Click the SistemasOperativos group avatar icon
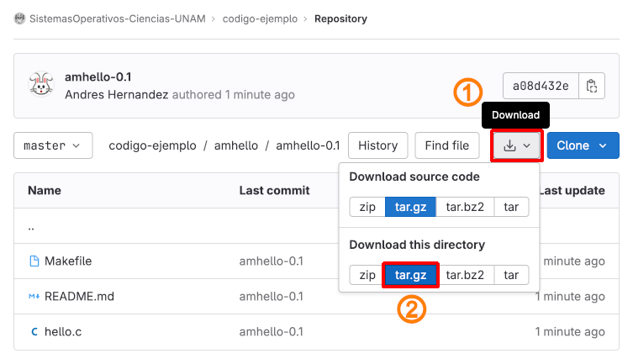Image resolution: width=633 pixels, height=364 pixels. (x=19, y=18)
